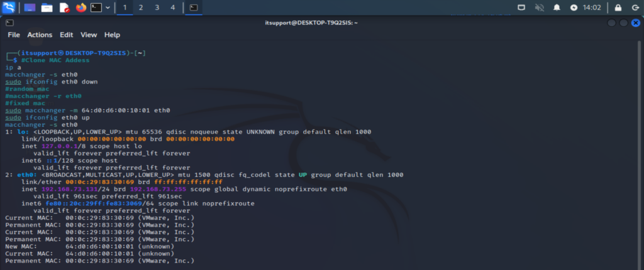Image resolution: width=644 pixels, height=270 pixels.
Task: Launch the text editor from the panel
Action: pos(64,8)
